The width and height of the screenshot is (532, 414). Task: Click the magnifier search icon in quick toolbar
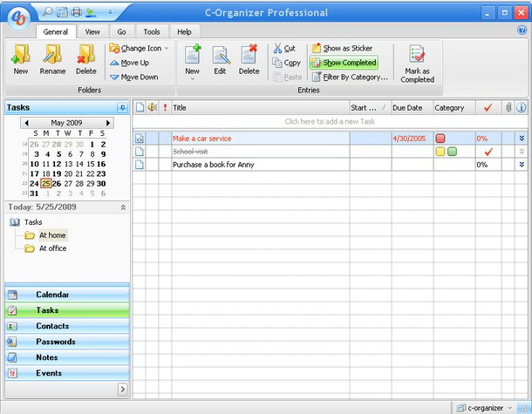[x=47, y=12]
